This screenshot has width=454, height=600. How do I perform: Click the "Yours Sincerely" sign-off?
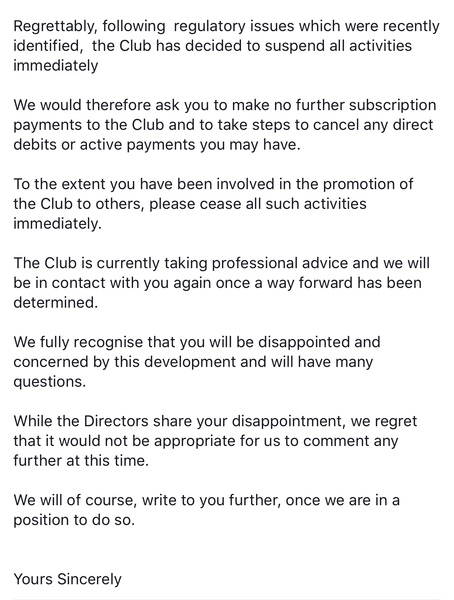pos(67,579)
